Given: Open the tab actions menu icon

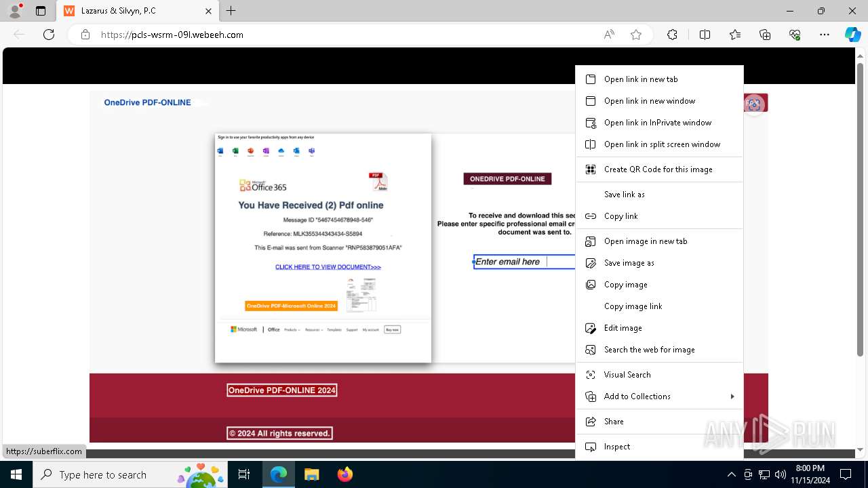Looking at the screenshot, I should coord(41,11).
